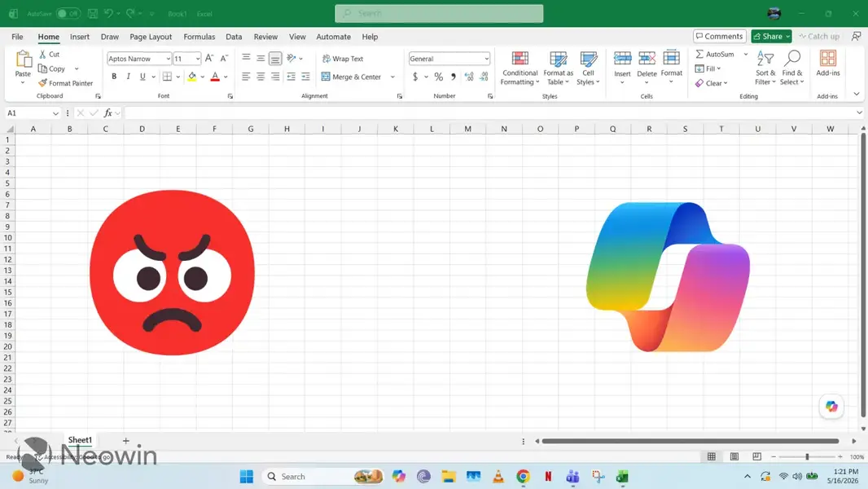Toggle Wrap Text

coord(343,58)
